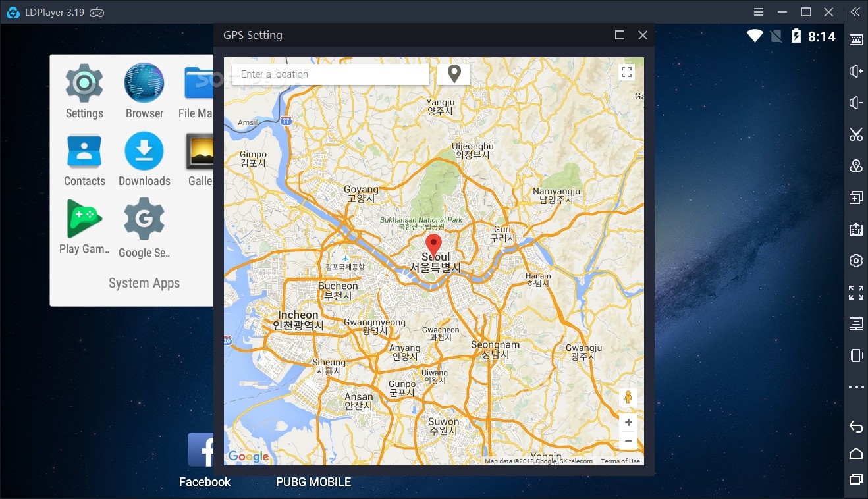Click the PUBG MOBILE label

313,482
